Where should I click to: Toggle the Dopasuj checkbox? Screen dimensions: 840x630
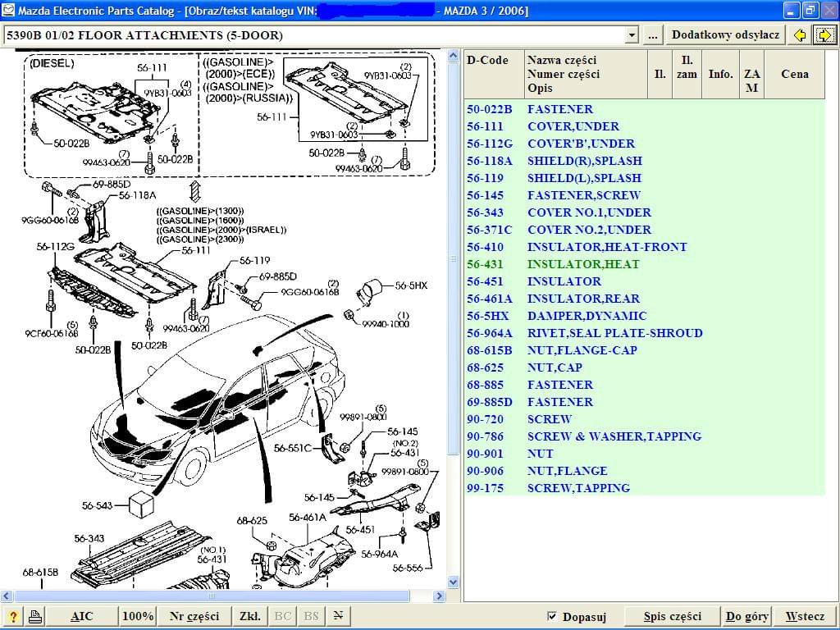pyautogui.click(x=552, y=616)
